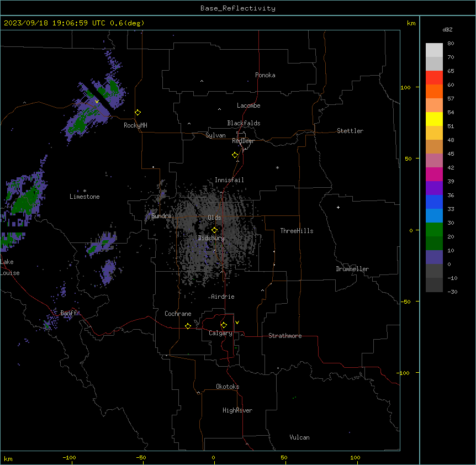Click the Ponoka city label
This screenshot has width=476, height=465.
pos(265,75)
